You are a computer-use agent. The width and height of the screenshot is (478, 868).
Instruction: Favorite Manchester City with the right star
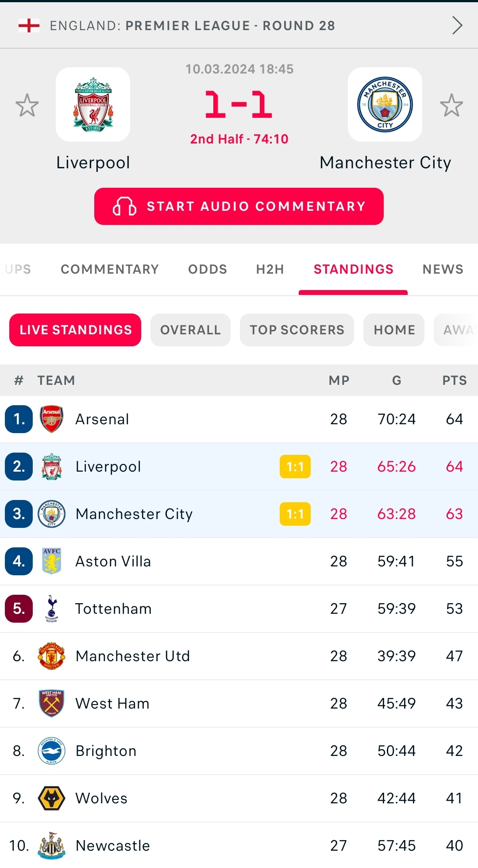[x=451, y=105]
